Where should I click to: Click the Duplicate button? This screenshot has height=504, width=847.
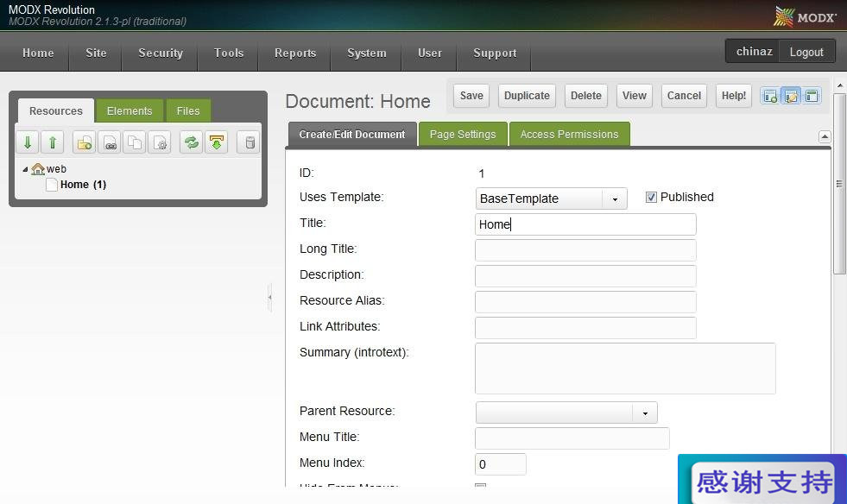point(527,96)
